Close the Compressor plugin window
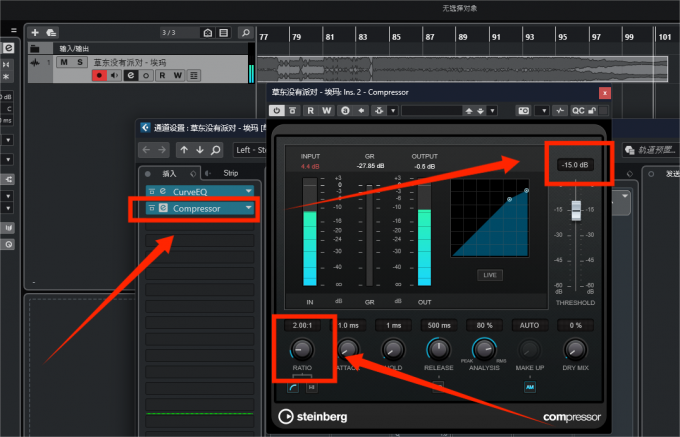This screenshot has width=680, height=437. [x=605, y=93]
